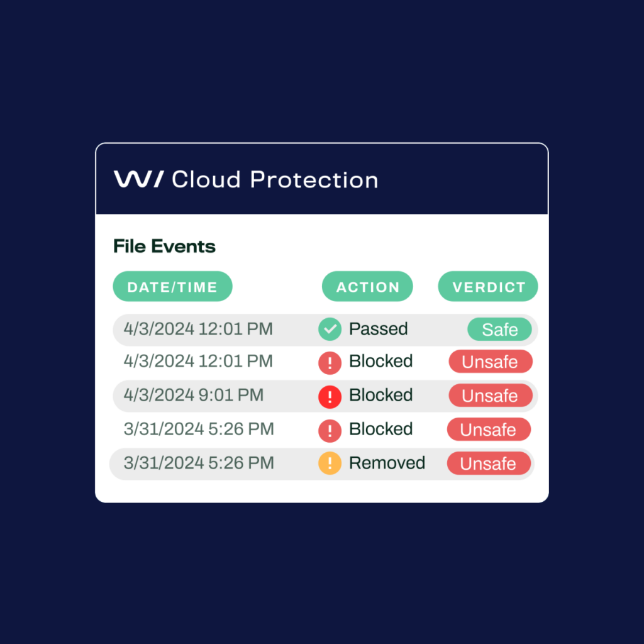The width and height of the screenshot is (644, 644).
Task: Click the Unsafe badge in the 3/31/2024 Blocked row
Action: point(489,429)
